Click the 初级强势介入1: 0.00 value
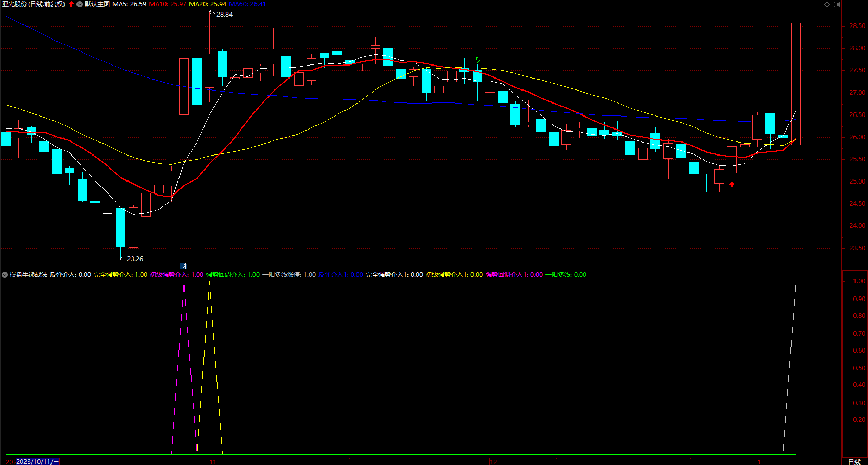The image size is (868, 465). tap(454, 275)
